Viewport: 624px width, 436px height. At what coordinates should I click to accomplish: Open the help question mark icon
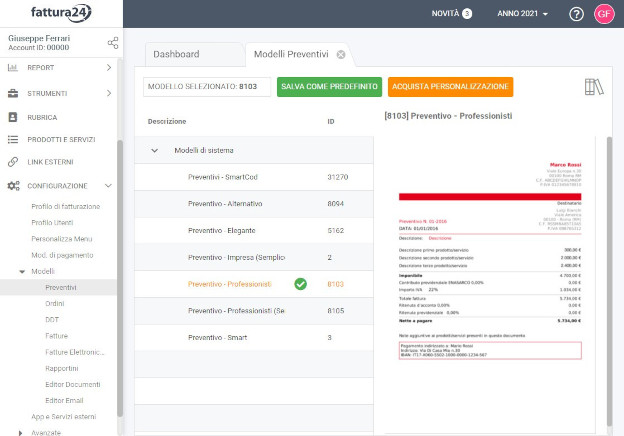pos(576,14)
